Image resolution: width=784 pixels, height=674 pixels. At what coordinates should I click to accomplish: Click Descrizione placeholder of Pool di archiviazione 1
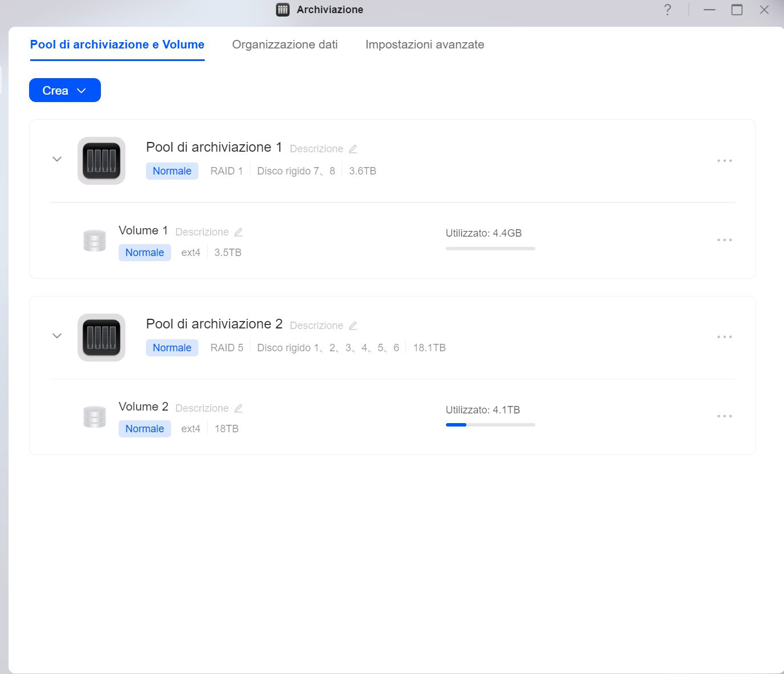point(316,149)
